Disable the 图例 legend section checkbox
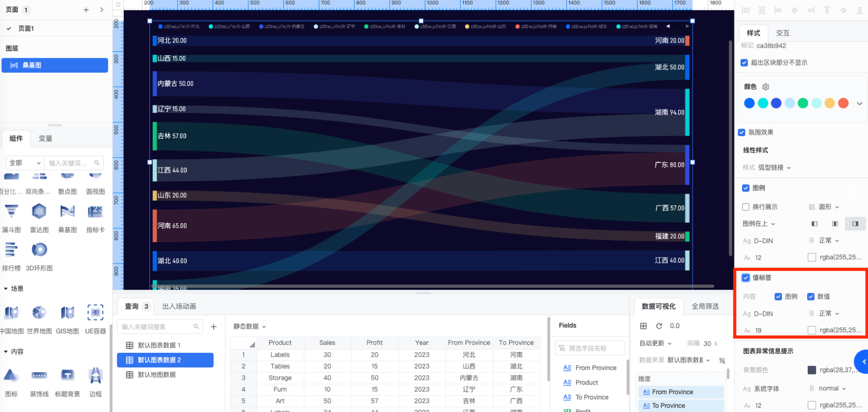Image resolution: width=868 pixels, height=412 pixels. [746, 188]
